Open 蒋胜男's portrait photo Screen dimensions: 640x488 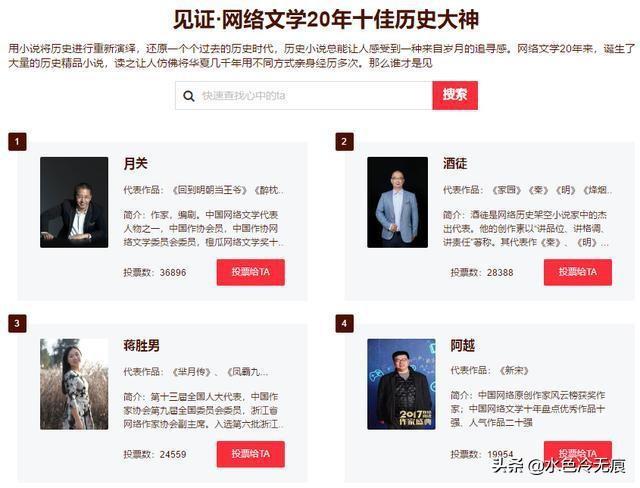(74, 384)
